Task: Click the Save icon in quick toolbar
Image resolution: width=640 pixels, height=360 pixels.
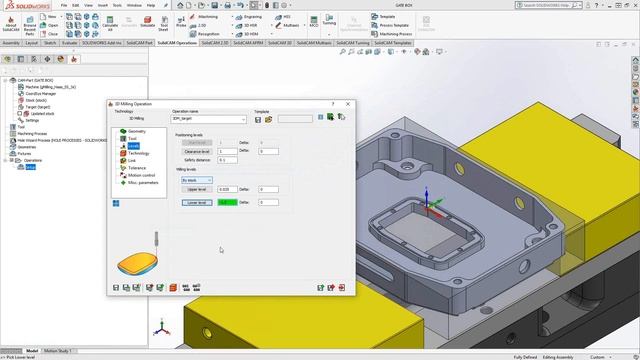Action: point(215,5)
